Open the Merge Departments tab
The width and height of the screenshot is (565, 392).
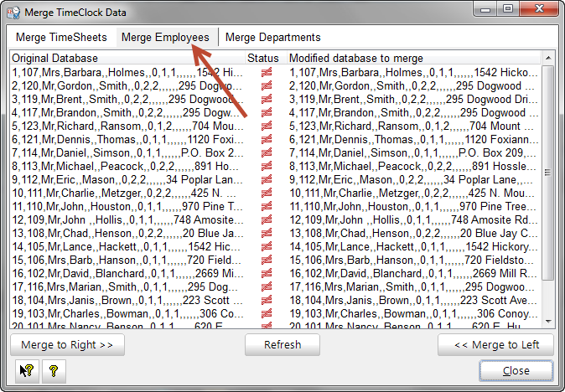[272, 38]
